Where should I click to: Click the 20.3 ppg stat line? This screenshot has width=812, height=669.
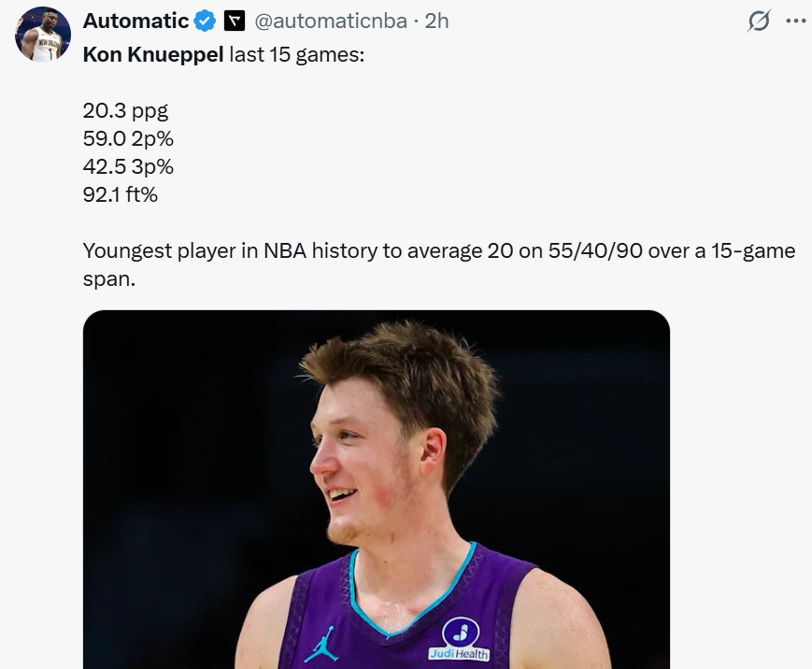coord(125,110)
